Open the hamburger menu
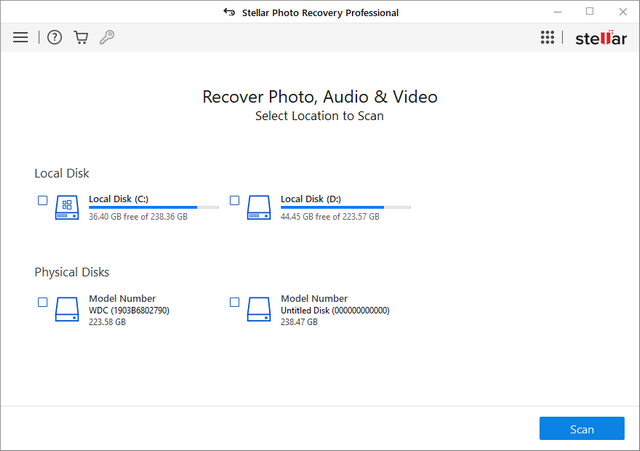Screen dimensions: 640x451 pos(20,37)
